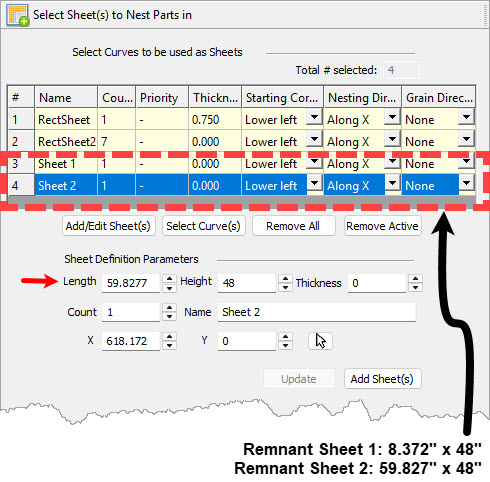Image resolution: width=490 pixels, height=482 pixels.
Task: Click the Count input field
Action: point(131,312)
